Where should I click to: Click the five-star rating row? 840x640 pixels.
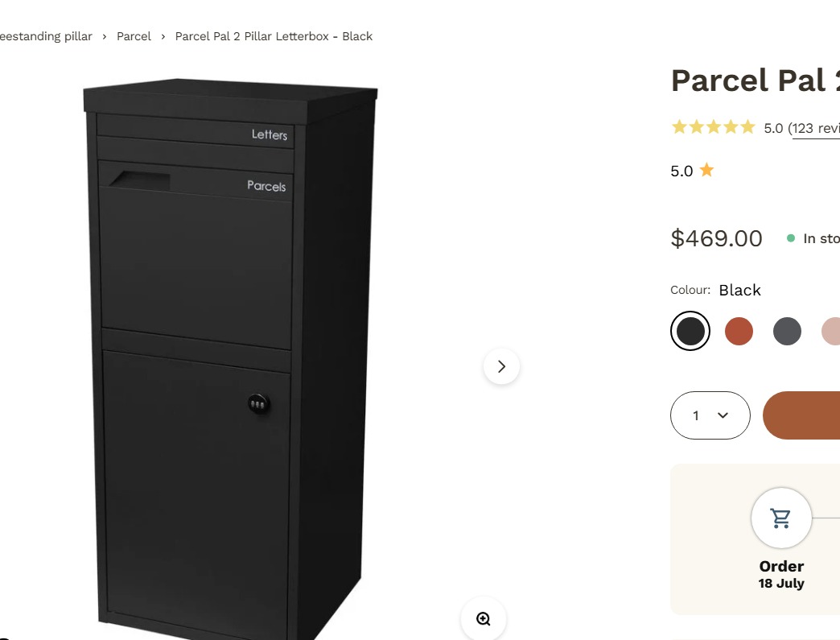(x=713, y=127)
